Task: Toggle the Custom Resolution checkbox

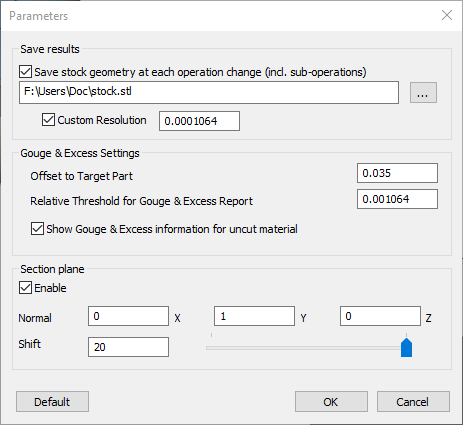Action: click(x=48, y=120)
